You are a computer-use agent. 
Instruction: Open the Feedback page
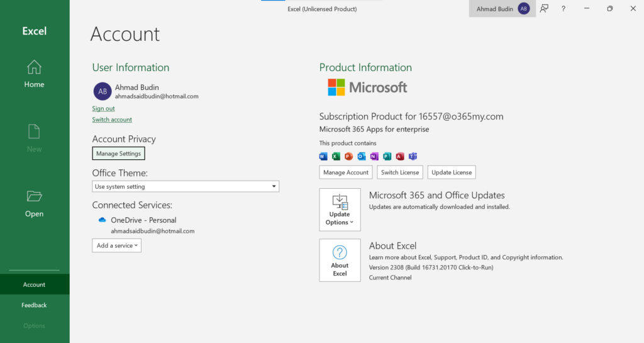[x=35, y=305]
